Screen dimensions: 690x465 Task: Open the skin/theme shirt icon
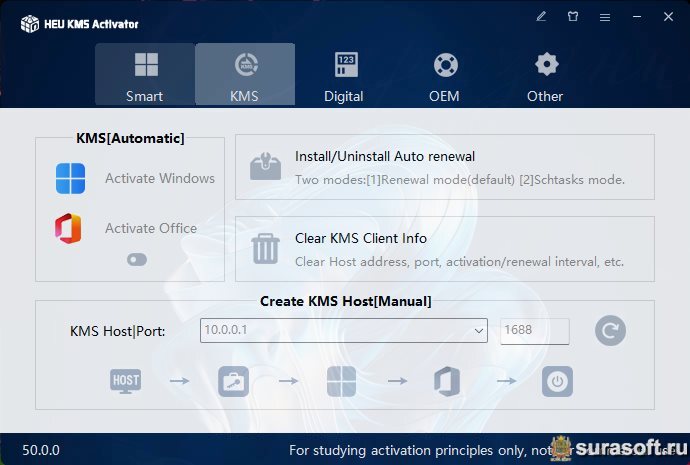(573, 17)
